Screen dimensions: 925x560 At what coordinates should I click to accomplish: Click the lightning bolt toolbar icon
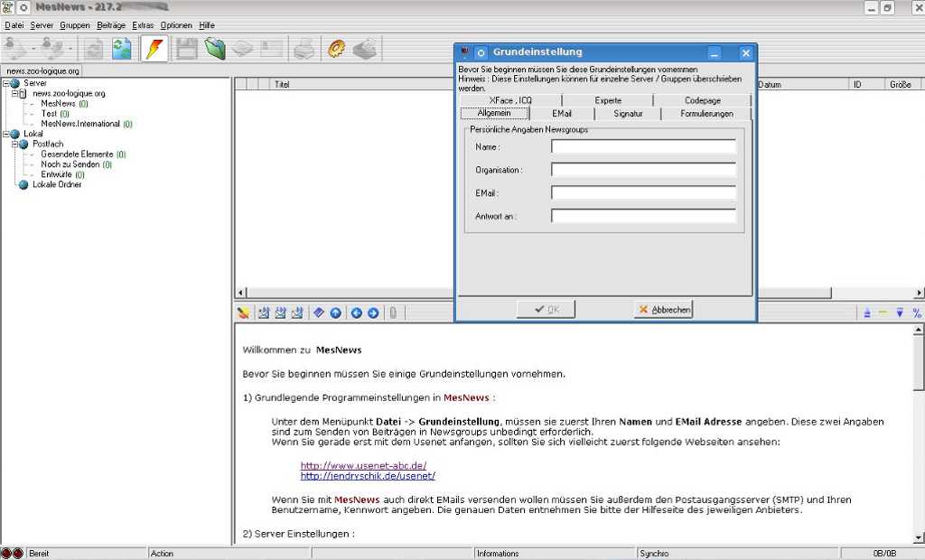click(154, 49)
